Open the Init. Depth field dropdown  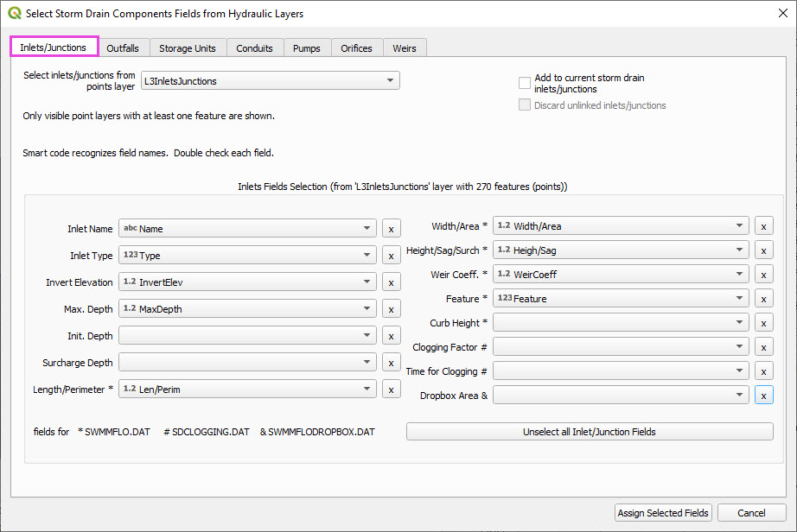click(247, 336)
